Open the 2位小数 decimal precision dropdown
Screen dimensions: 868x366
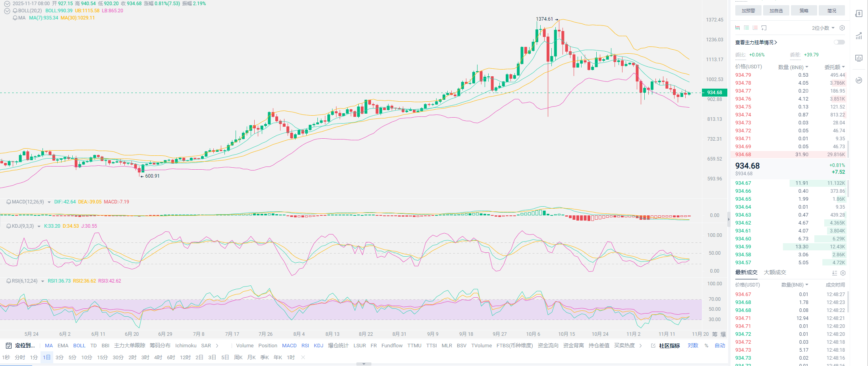coord(823,28)
